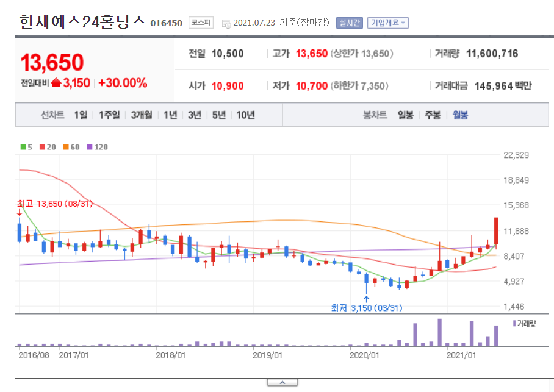The image size is (554, 392).
Task: Click the stock code 016450
Action: [x=166, y=23]
